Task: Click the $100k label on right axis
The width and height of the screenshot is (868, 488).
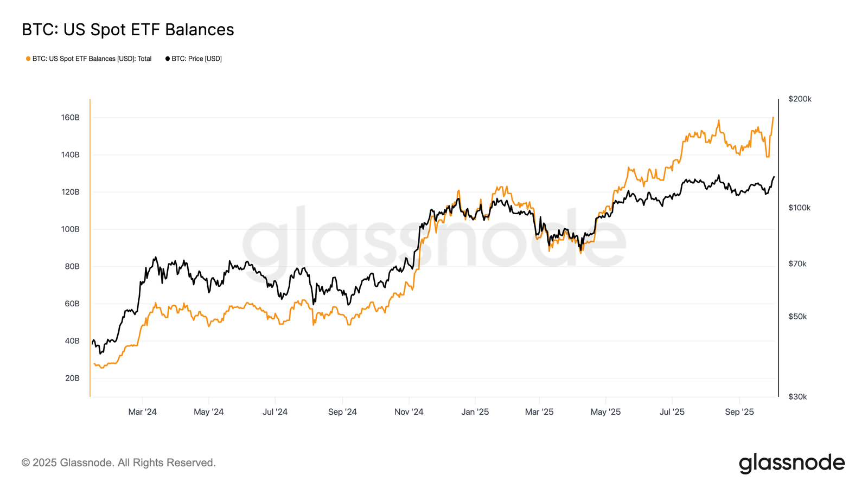Action: click(x=799, y=208)
